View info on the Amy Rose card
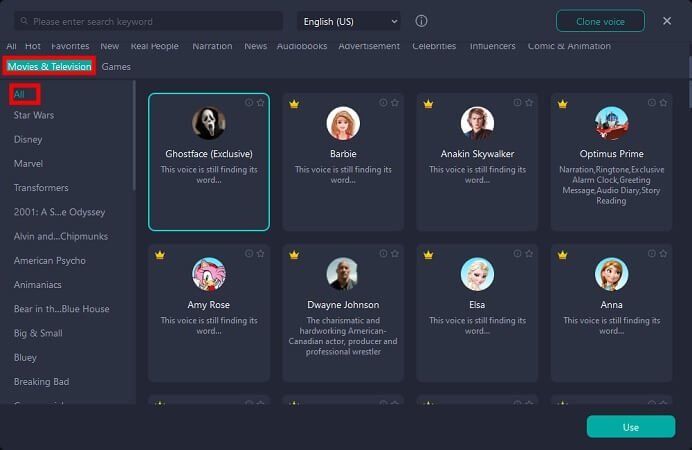 point(249,253)
